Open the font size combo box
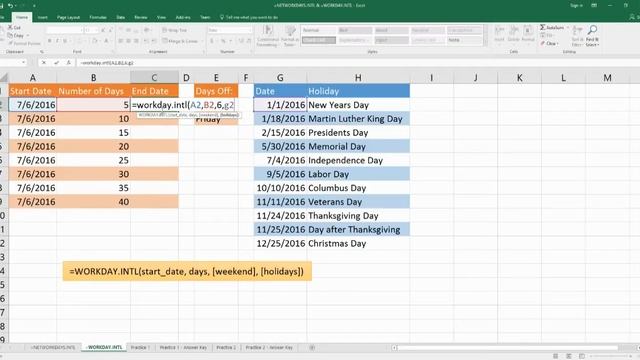 click(91, 30)
